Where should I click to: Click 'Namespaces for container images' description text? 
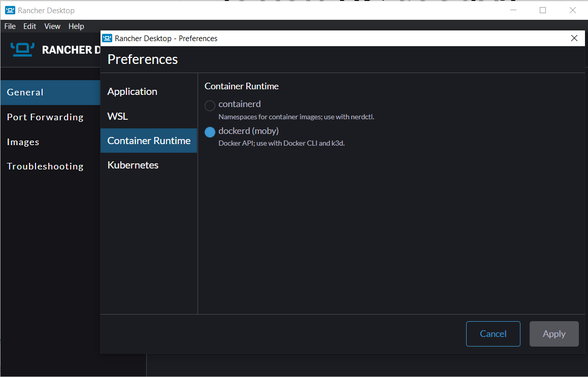(x=296, y=117)
